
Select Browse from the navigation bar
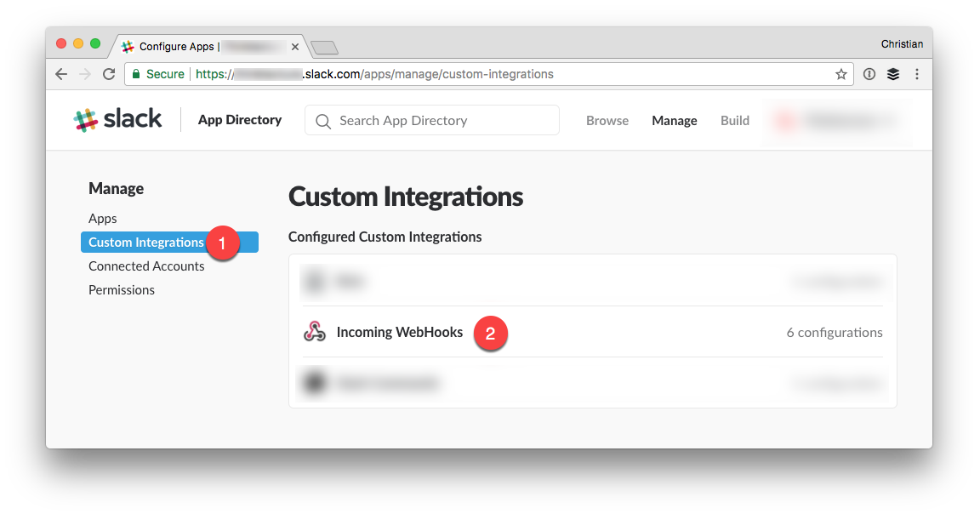click(x=607, y=120)
